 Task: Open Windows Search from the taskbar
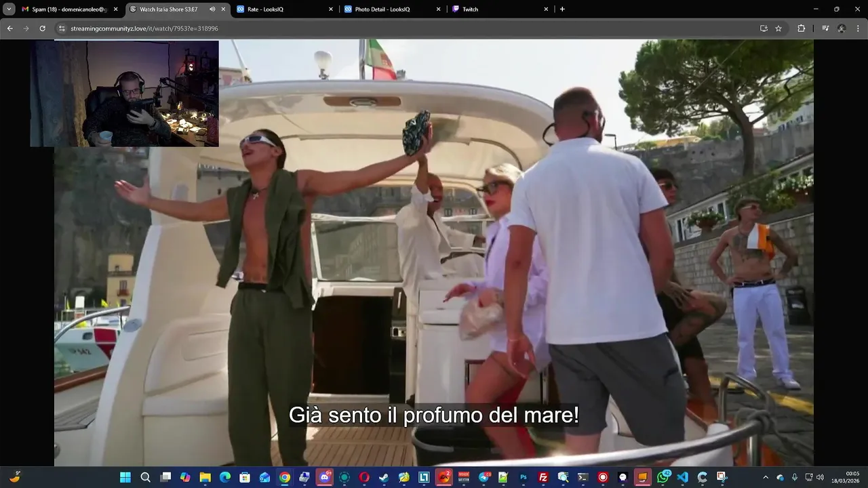pyautogui.click(x=145, y=477)
